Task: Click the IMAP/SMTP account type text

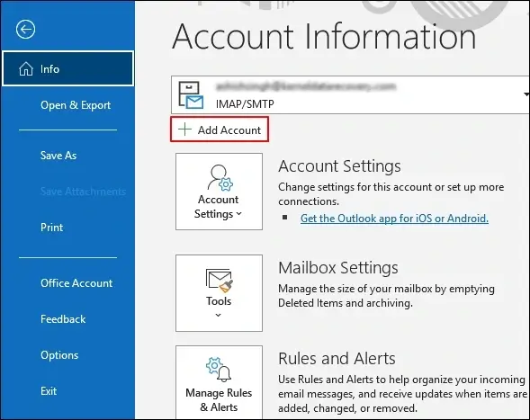Action: 245,103
